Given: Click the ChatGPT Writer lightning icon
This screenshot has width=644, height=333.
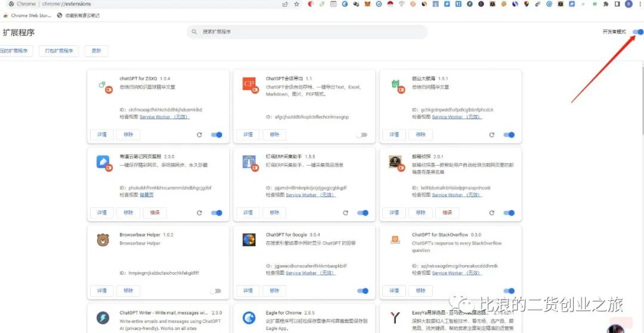Looking at the screenshot, I should pos(103,318).
